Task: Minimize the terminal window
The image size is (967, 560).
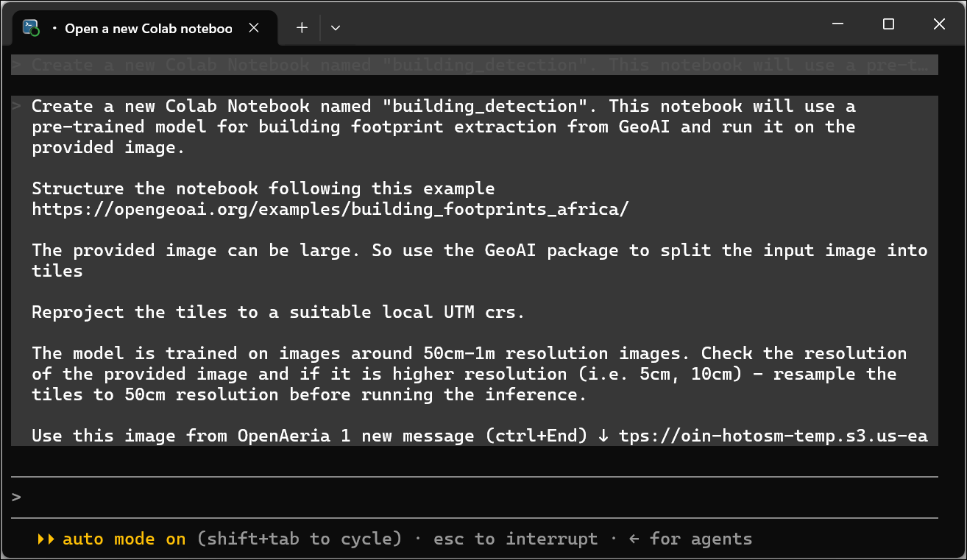Action: coord(837,24)
